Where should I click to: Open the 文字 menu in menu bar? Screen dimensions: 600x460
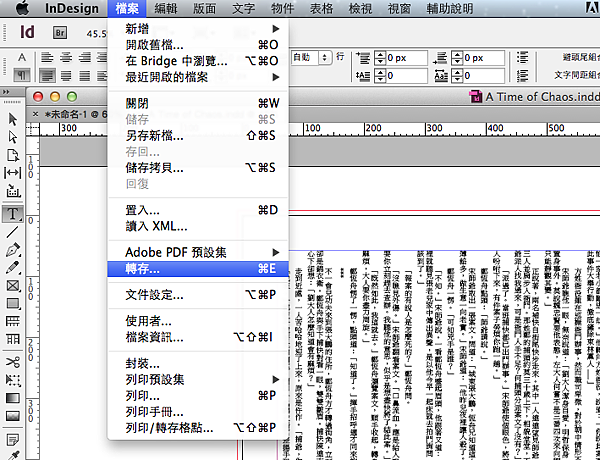[x=243, y=8]
